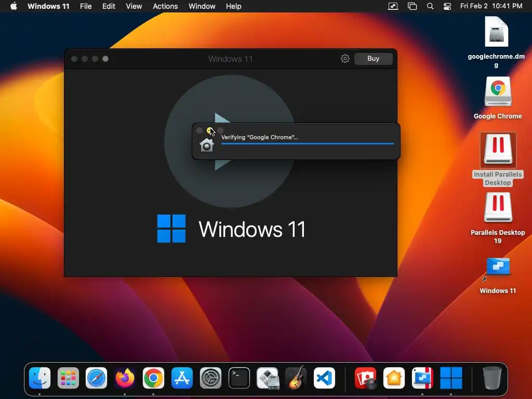
Task: Open the VM configuration gear icon
Action: coord(345,58)
